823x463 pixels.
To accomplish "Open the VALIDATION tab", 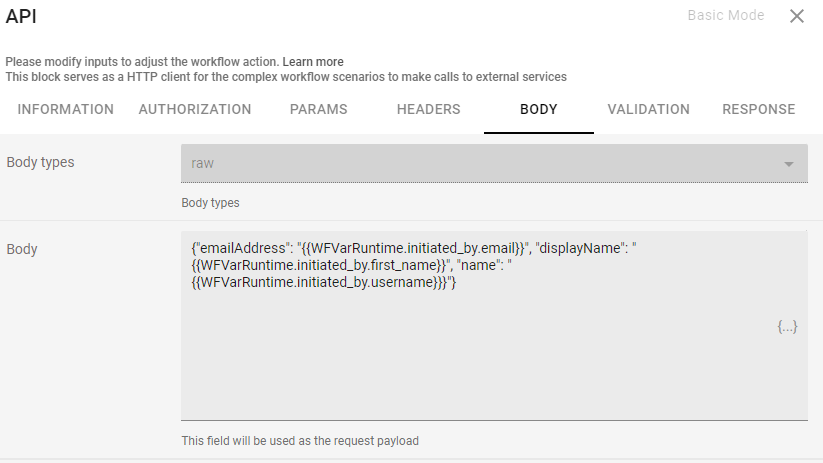I will coord(649,109).
